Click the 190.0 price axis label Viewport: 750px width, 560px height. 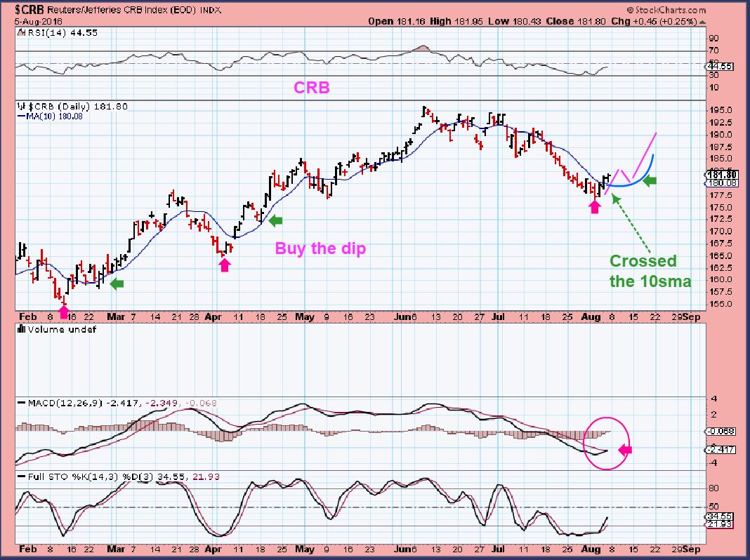pyautogui.click(x=721, y=135)
